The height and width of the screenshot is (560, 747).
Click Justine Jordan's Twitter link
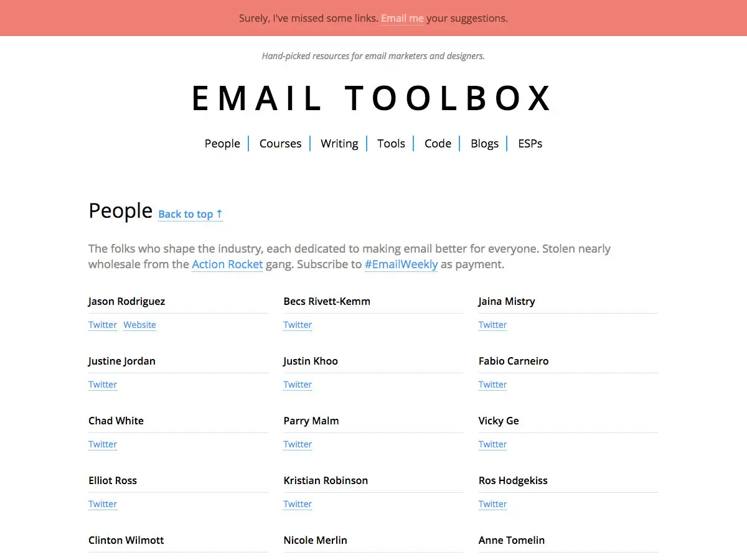click(x=102, y=384)
